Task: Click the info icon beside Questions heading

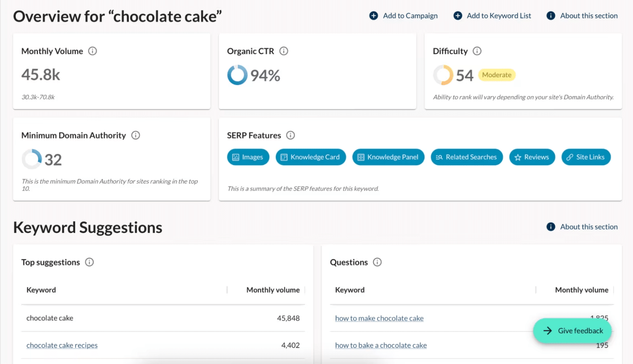Action: tap(378, 262)
